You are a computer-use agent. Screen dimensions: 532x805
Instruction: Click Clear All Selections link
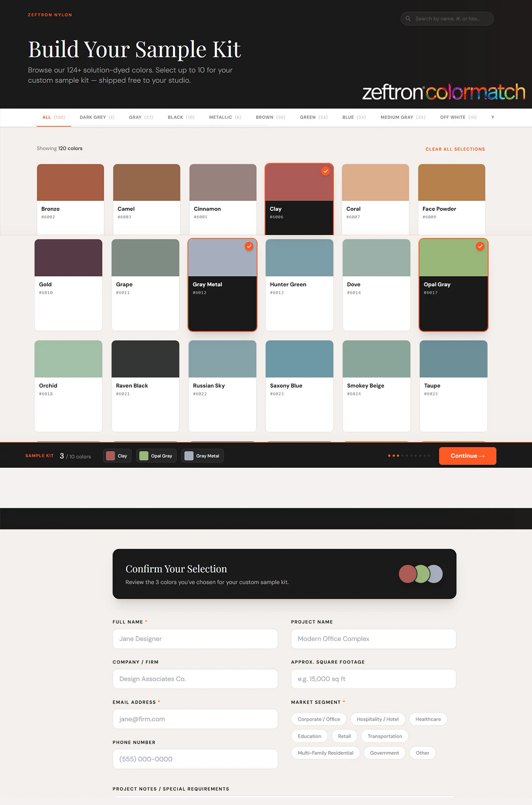pyautogui.click(x=455, y=149)
